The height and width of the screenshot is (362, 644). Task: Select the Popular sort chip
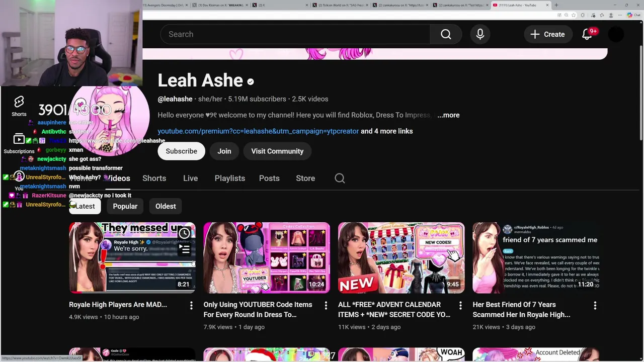pos(125,206)
